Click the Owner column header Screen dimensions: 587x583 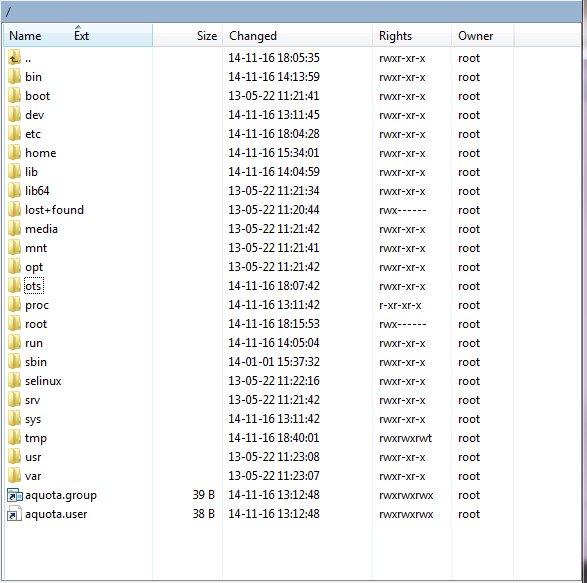pyautogui.click(x=475, y=36)
